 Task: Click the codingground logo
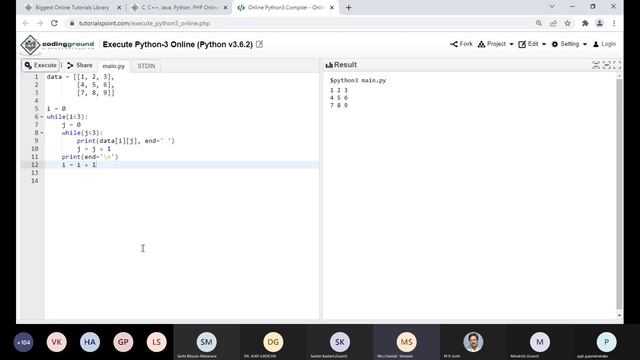coord(57,44)
